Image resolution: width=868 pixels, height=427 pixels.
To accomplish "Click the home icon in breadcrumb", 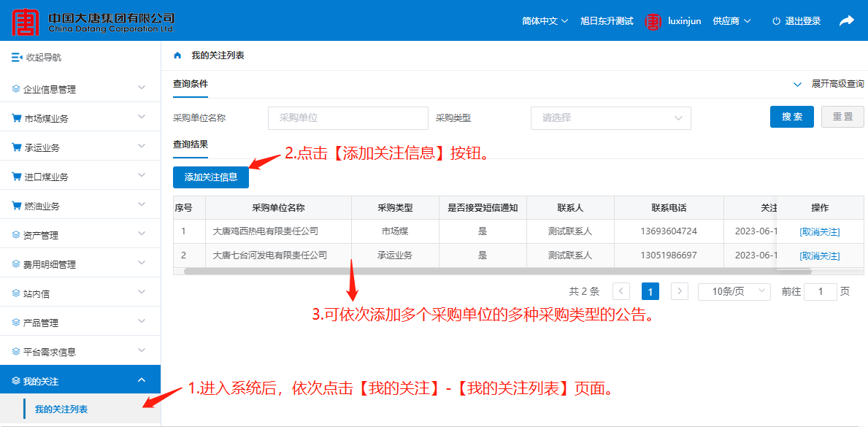I will tap(177, 55).
